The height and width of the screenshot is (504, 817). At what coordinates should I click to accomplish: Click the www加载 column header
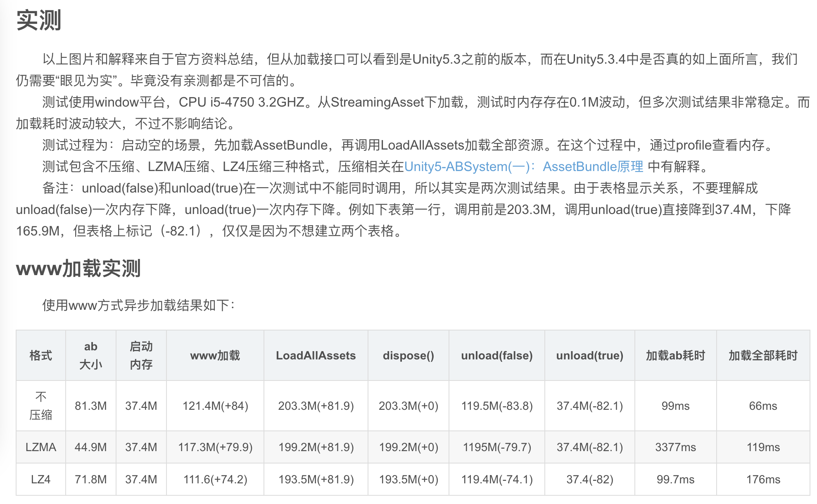pos(215,355)
